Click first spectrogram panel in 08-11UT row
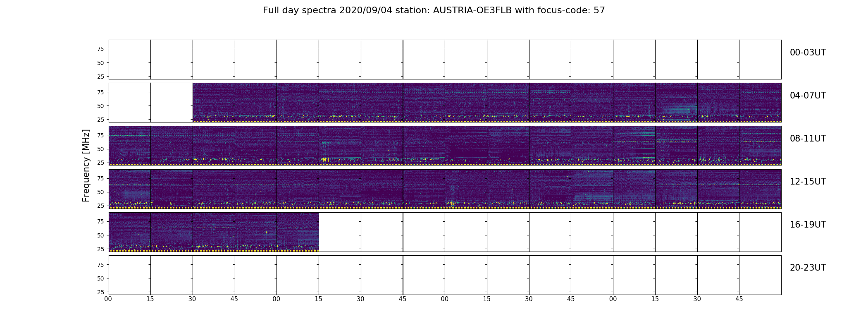This screenshot has height=331, width=868. tap(130, 146)
